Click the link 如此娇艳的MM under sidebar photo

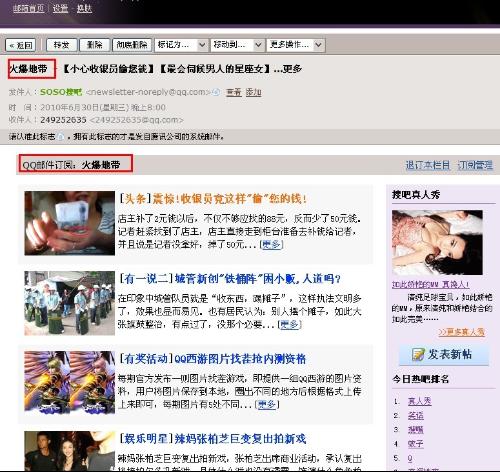(x=431, y=284)
